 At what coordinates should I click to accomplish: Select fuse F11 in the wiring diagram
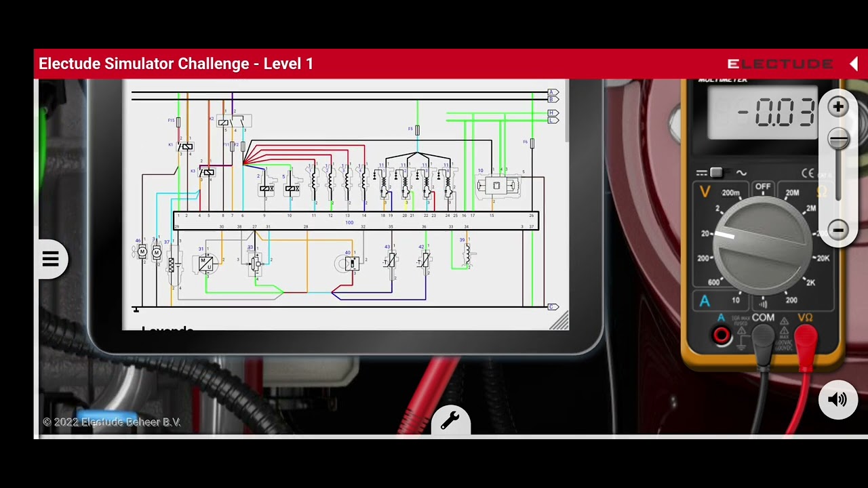(232, 146)
